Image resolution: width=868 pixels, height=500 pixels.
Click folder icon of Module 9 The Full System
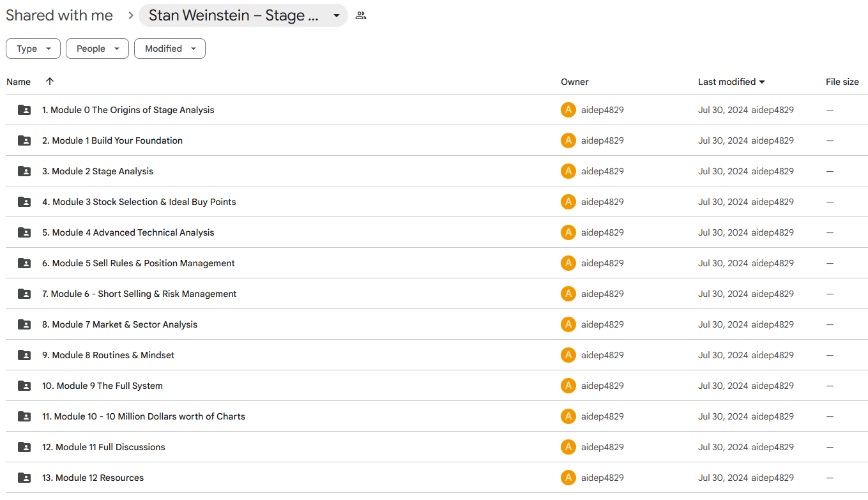(x=24, y=386)
